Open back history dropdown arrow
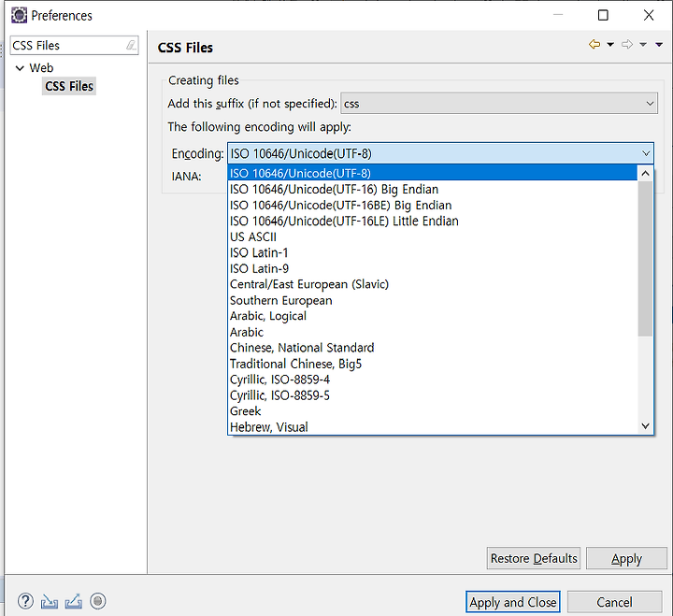Image resolution: width=673 pixels, height=616 pixels. (x=610, y=44)
